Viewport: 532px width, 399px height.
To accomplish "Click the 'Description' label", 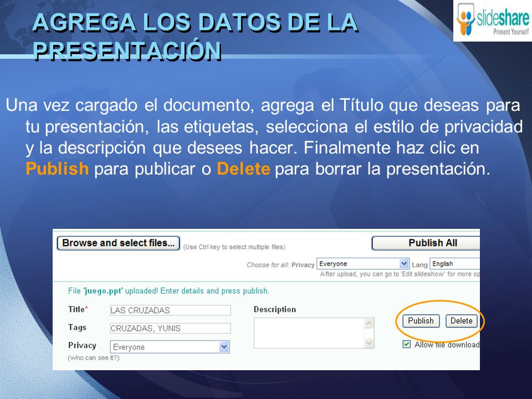I will 275,309.
